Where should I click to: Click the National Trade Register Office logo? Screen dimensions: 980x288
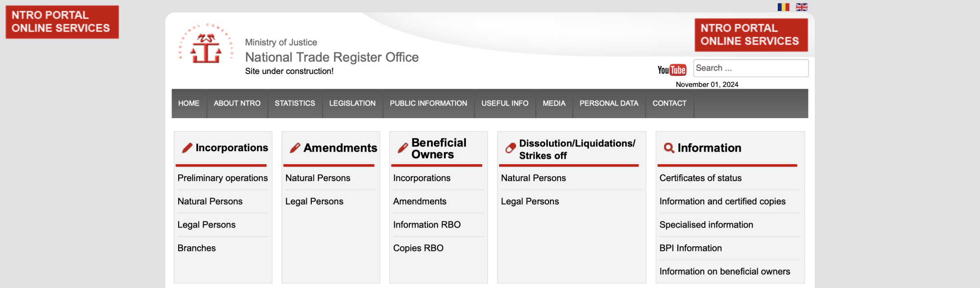tap(206, 45)
